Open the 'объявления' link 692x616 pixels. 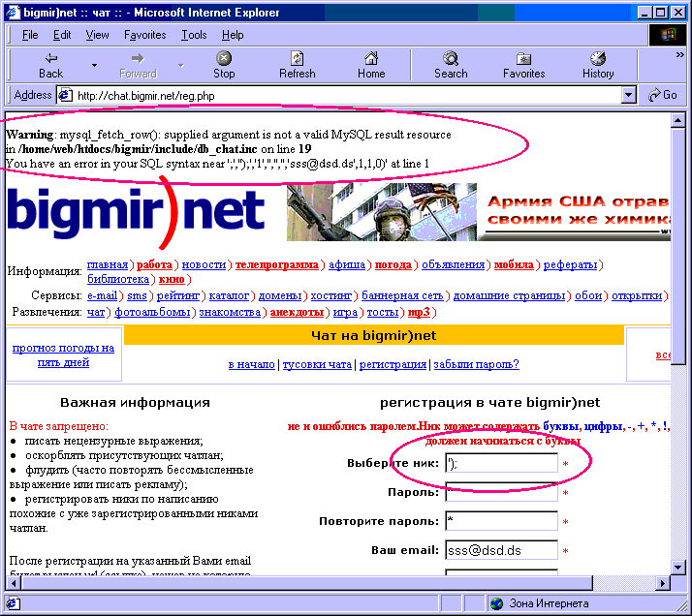click(453, 264)
